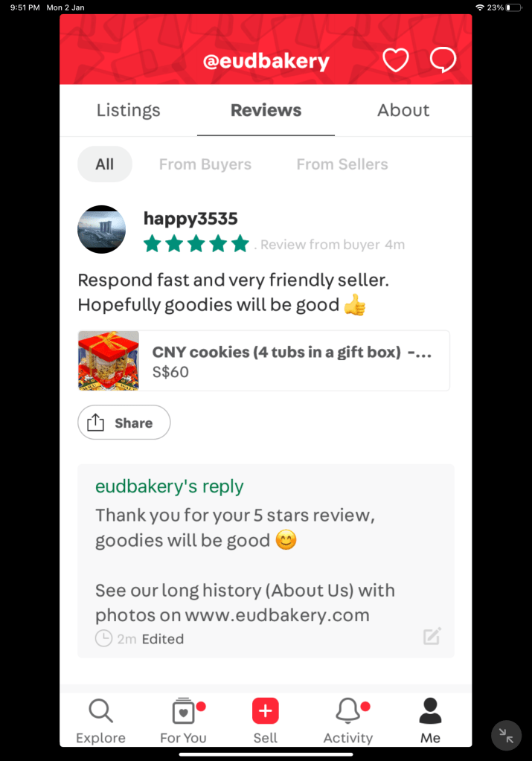The image size is (532, 761).
Task: Switch to the About tab
Action: click(x=403, y=110)
